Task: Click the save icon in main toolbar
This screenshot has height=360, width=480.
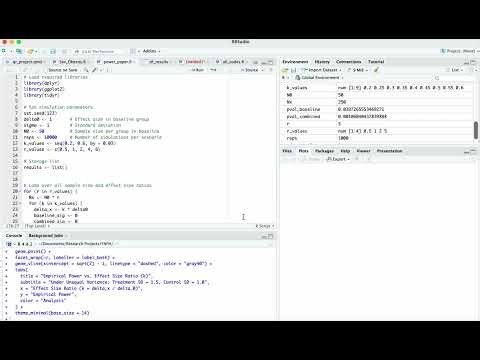Action: (x=53, y=51)
